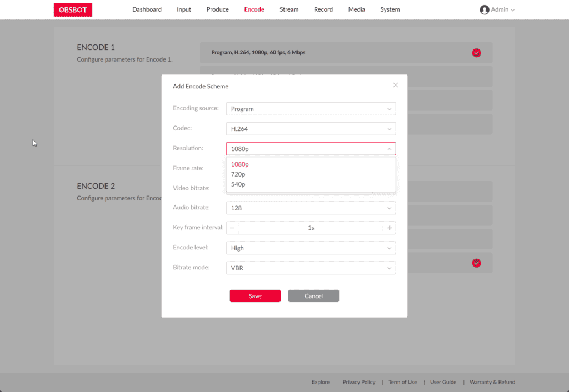The height and width of the screenshot is (392, 569).
Task: Toggle the Encode 2 selected scheme checkmark
Action: [476, 263]
